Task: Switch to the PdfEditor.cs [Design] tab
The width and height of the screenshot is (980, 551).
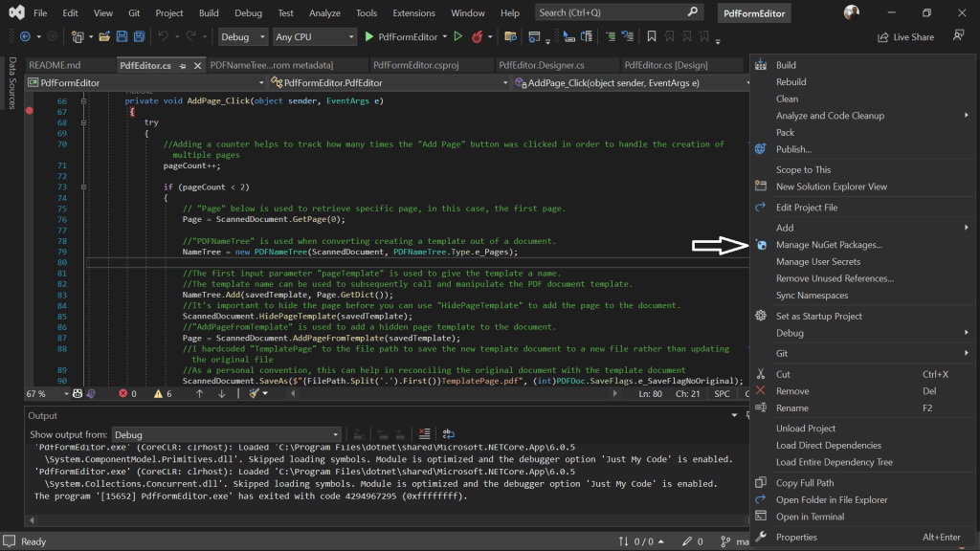Action: [666, 65]
